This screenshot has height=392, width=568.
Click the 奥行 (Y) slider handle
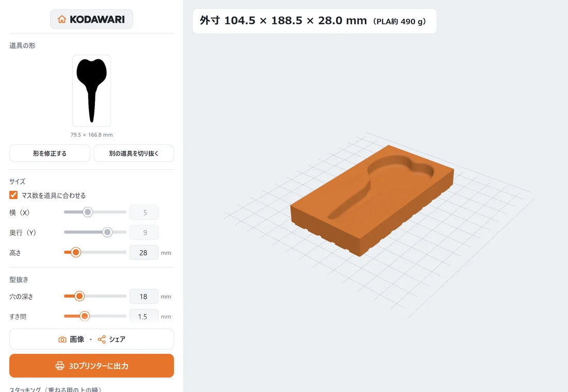click(107, 233)
